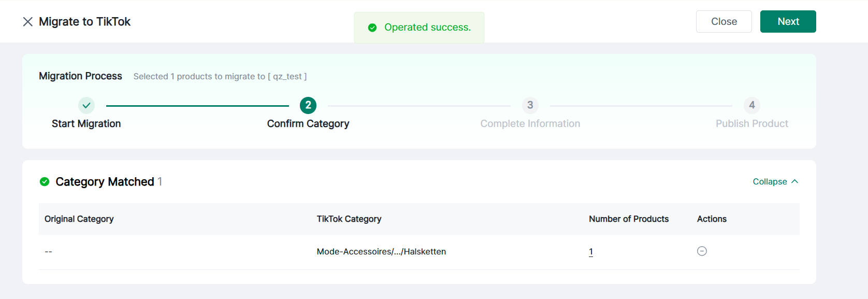Collapse the Category Matched section
868x299 pixels.
[770, 182]
